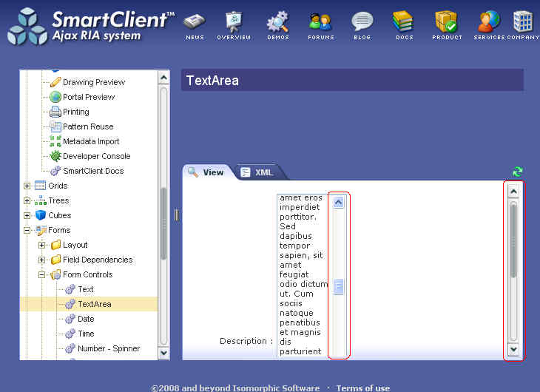Expand the Field Dependencies folder
Image resolution: width=540 pixels, height=392 pixels.
pyautogui.click(x=42, y=260)
